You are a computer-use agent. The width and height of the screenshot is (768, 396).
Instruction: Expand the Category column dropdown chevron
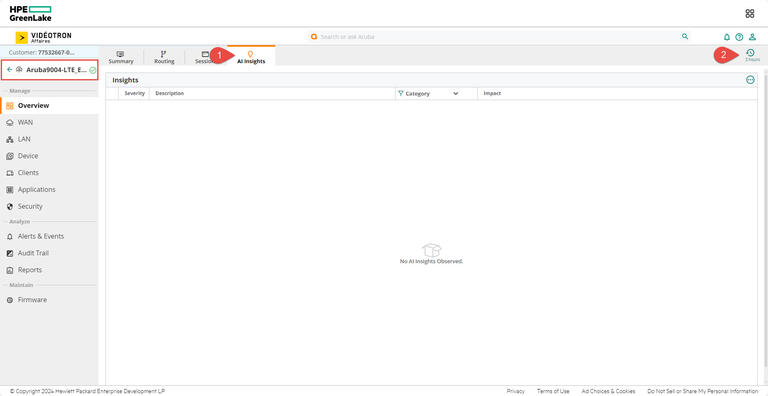pyautogui.click(x=456, y=94)
